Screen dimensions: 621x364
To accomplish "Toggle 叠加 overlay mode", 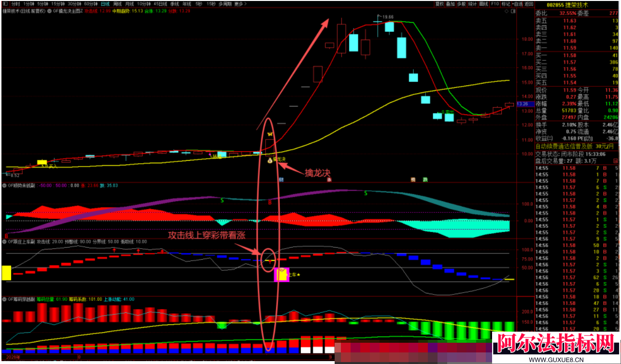I will [451, 3].
